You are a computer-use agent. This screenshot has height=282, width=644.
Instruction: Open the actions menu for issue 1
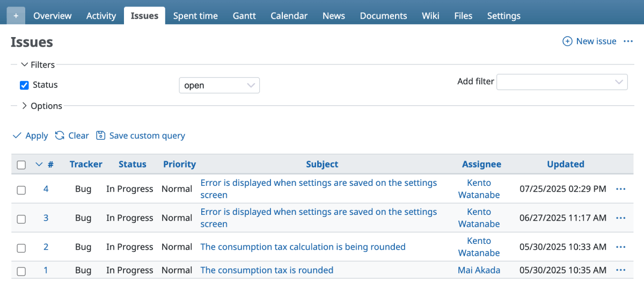621,270
